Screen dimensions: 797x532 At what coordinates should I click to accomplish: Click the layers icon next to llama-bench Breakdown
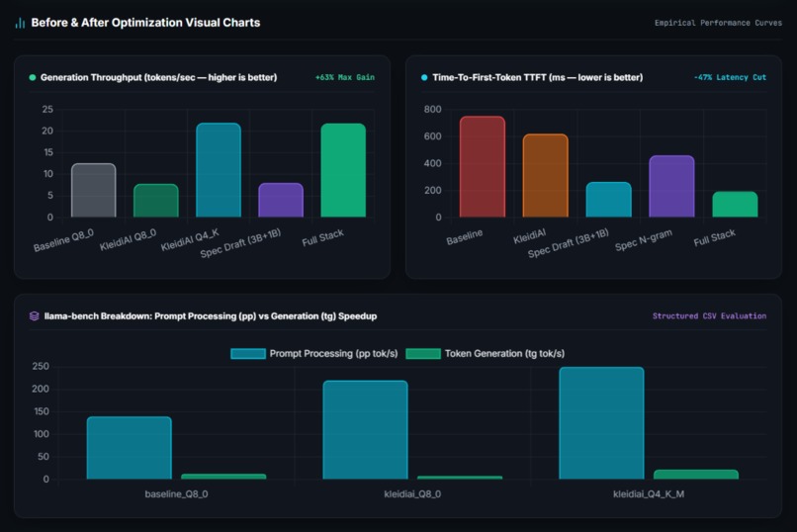coord(34,316)
